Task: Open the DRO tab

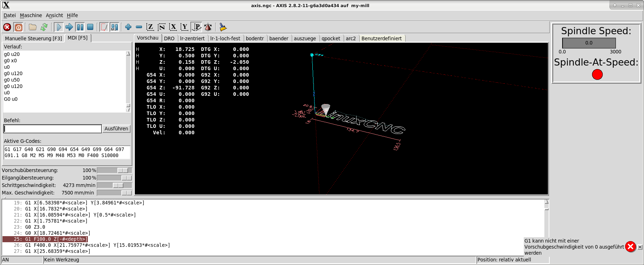Action: click(x=169, y=38)
